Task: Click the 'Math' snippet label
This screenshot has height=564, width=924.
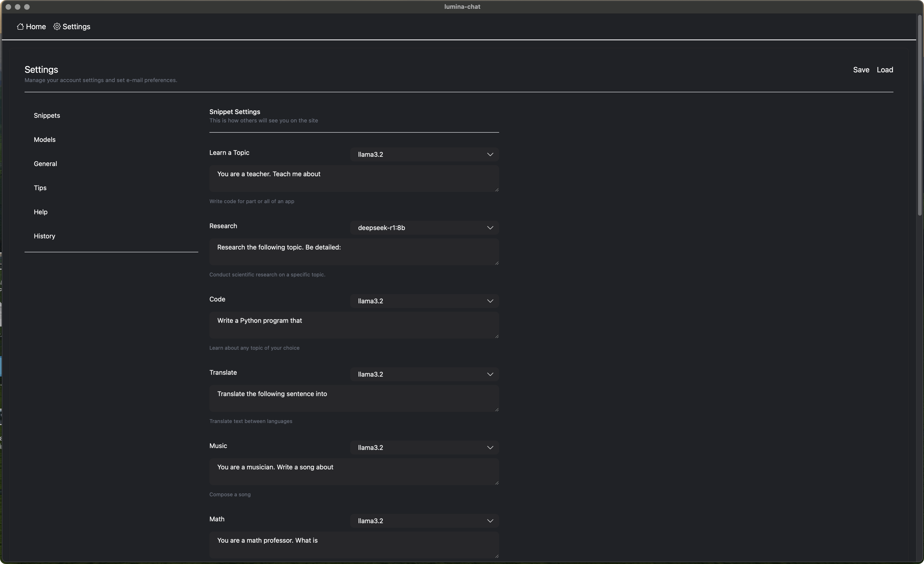Action: [217, 519]
